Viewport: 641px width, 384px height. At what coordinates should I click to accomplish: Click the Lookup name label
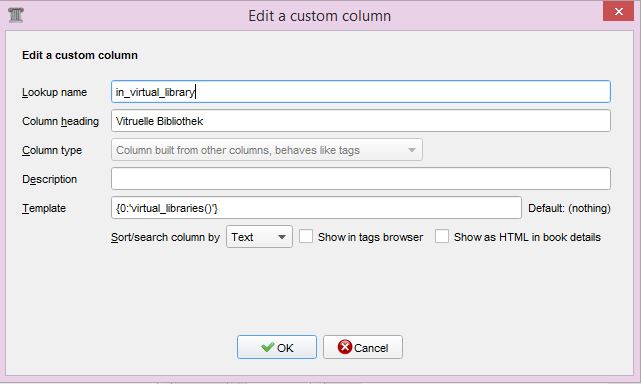[x=54, y=92]
